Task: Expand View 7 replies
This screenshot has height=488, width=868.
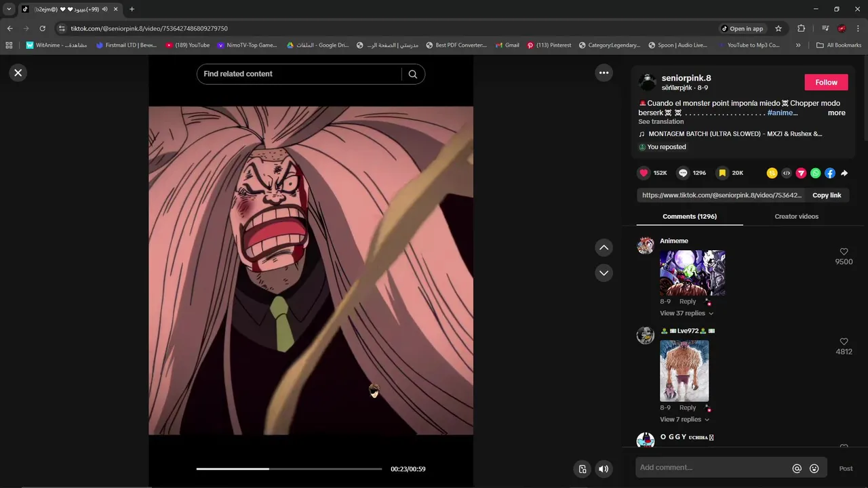Action: click(684, 420)
